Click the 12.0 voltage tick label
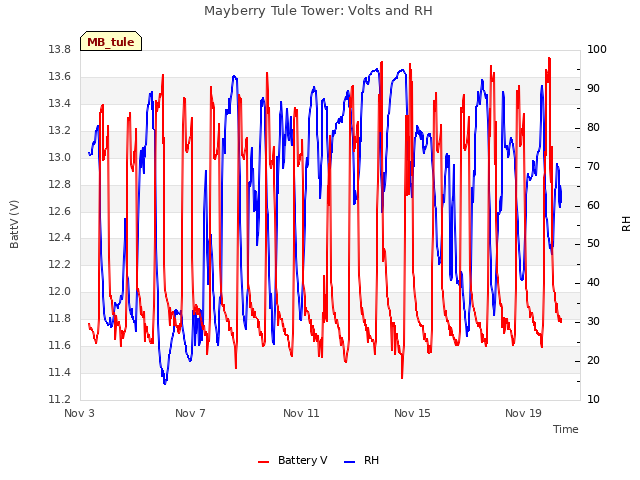This screenshot has height=480, width=640. [60, 291]
